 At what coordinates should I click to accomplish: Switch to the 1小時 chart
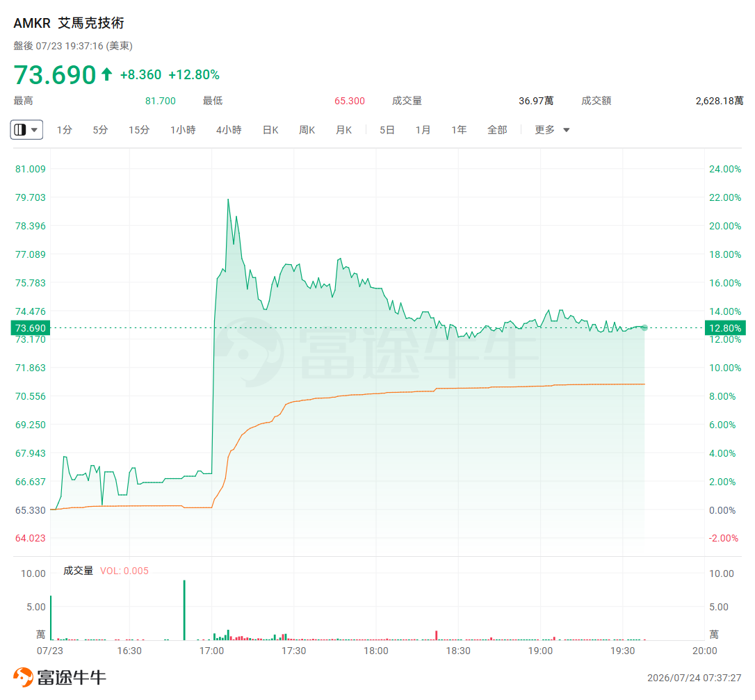coord(183,130)
